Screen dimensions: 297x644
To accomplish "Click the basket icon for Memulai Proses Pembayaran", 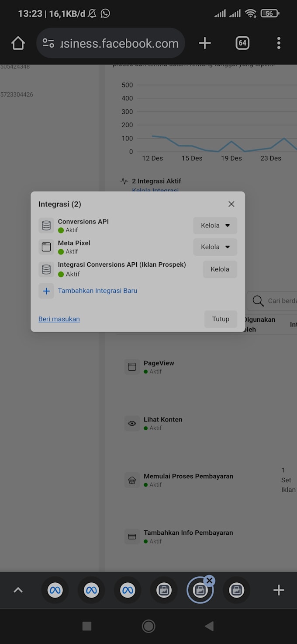I will coord(132,480).
